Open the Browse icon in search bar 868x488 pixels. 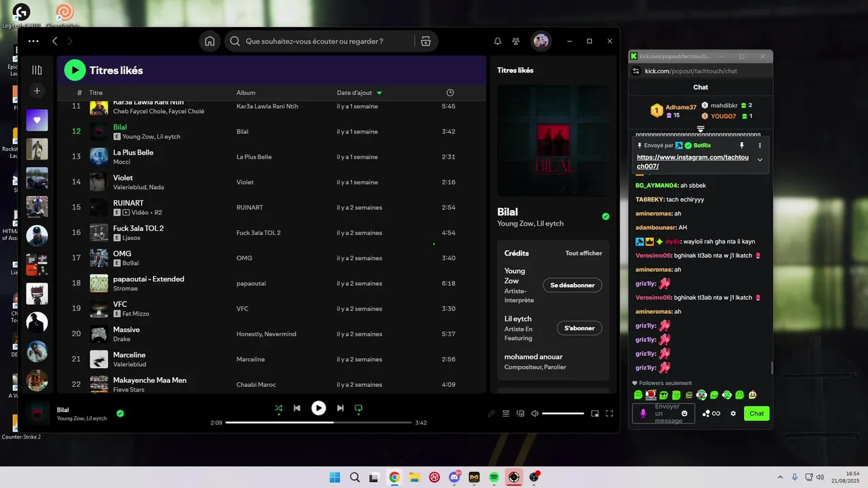426,41
